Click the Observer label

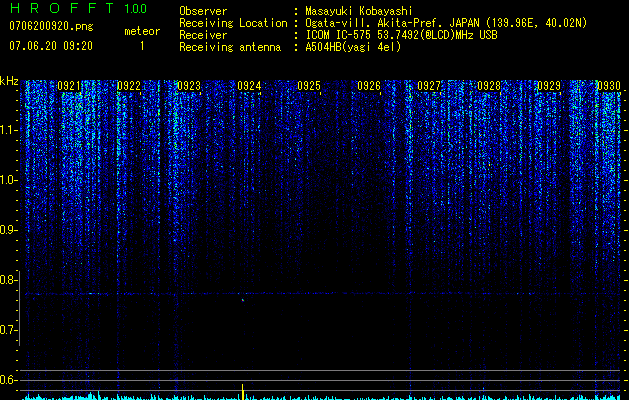(x=203, y=11)
